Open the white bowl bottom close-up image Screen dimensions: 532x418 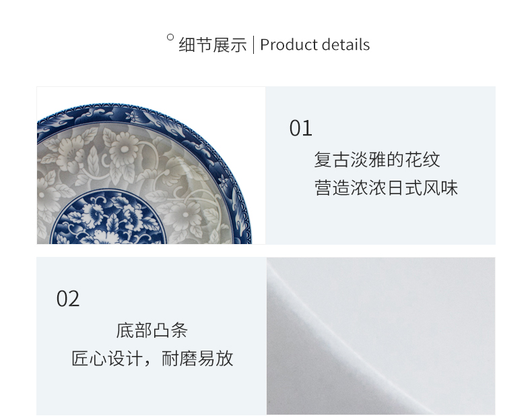(380, 336)
